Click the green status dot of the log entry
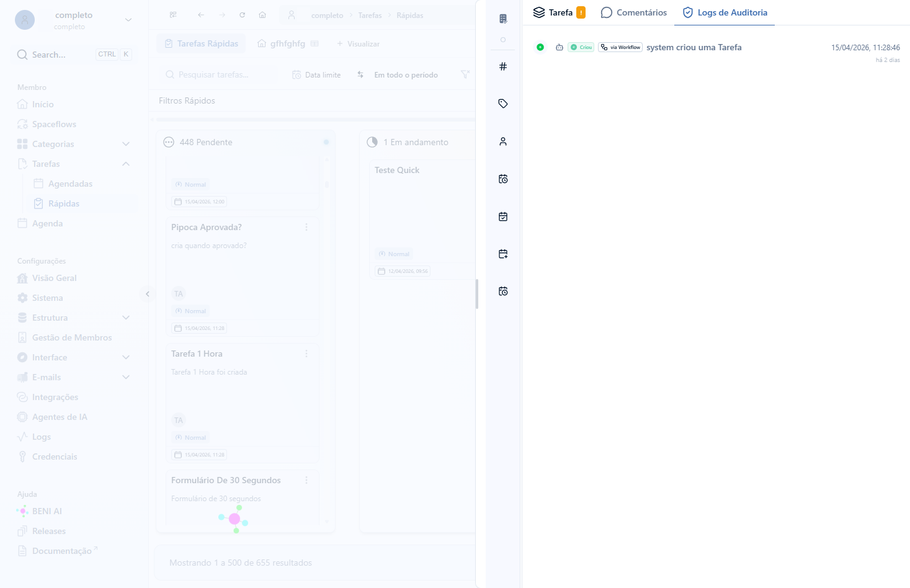The image size is (910, 588). (540, 47)
